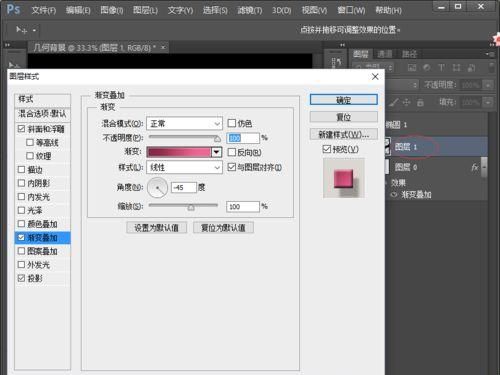The image size is (500, 375).
Task: Toggle the 预览 checkbox
Action: pyautogui.click(x=327, y=149)
